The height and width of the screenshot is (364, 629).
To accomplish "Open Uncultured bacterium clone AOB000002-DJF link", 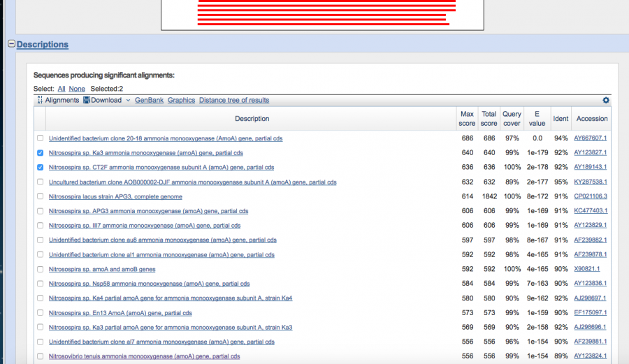I will tap(193, 182).
